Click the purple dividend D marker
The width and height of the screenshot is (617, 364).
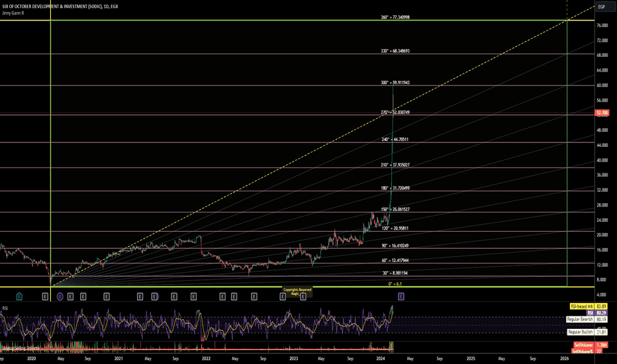click(60, 296)
